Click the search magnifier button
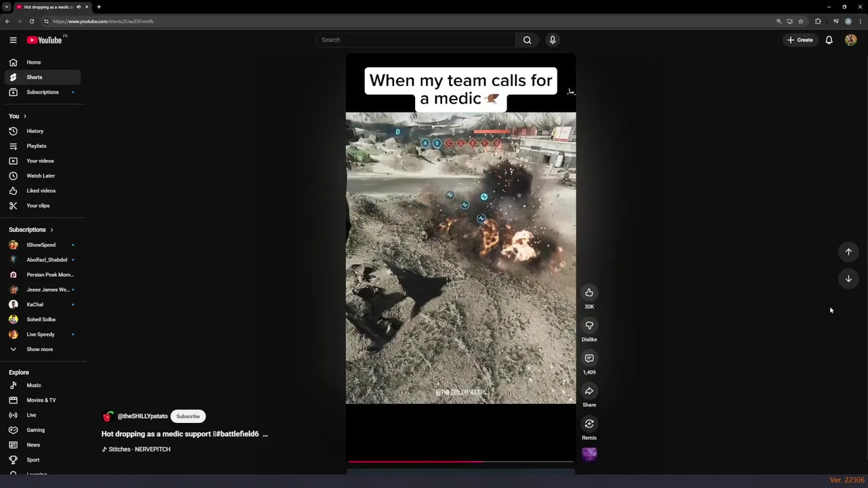Image resolution: width=868 pixels, height=488 pixels. (527, 40)
